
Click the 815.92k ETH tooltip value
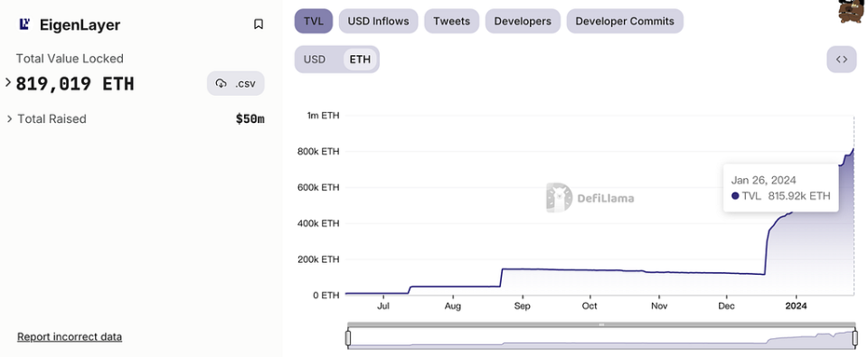tap(798, 195)
